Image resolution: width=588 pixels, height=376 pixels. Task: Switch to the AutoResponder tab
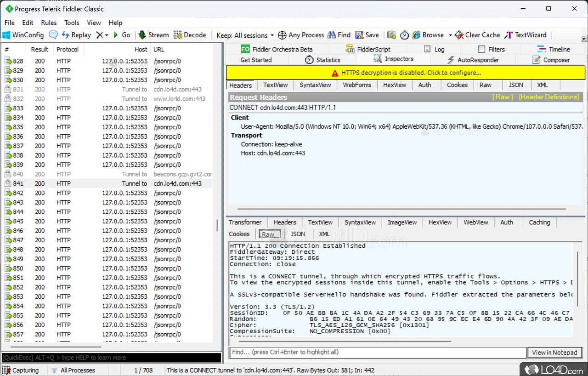(x=472, y=60)
